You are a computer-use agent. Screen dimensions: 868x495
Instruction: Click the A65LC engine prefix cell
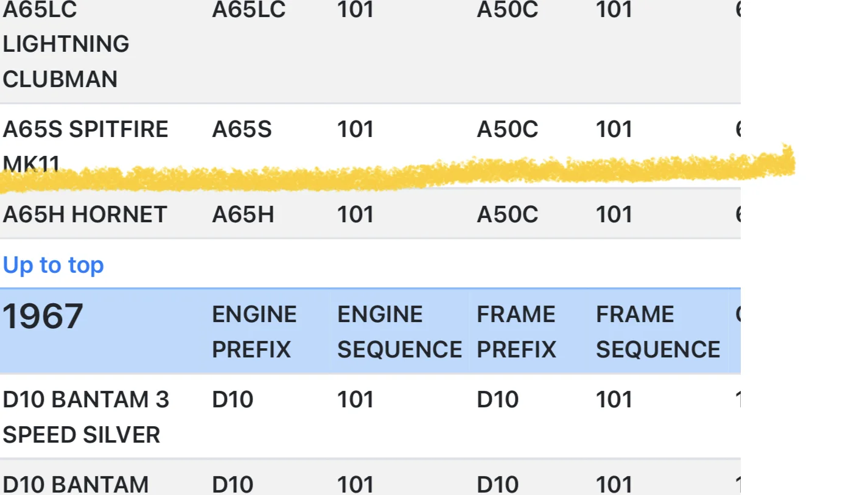(248, 10)
